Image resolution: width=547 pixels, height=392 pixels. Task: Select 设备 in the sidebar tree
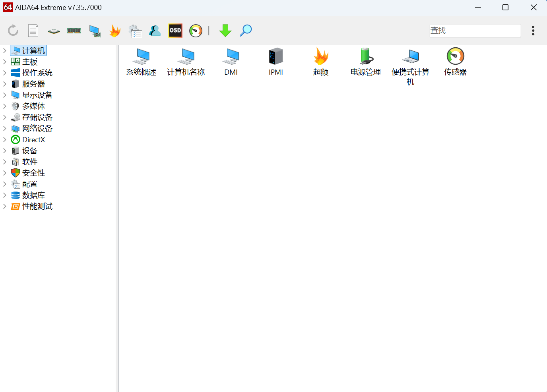[x=25, y=151]
